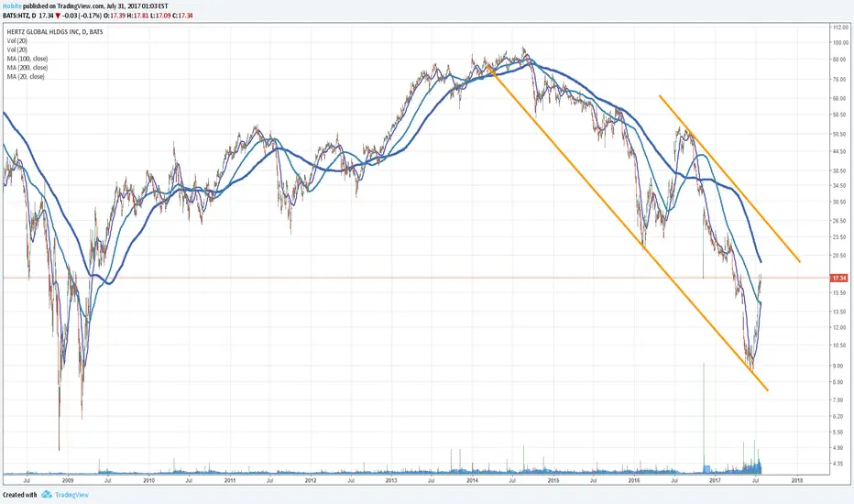Click the 12.00 price axis label

pos(840,327)
